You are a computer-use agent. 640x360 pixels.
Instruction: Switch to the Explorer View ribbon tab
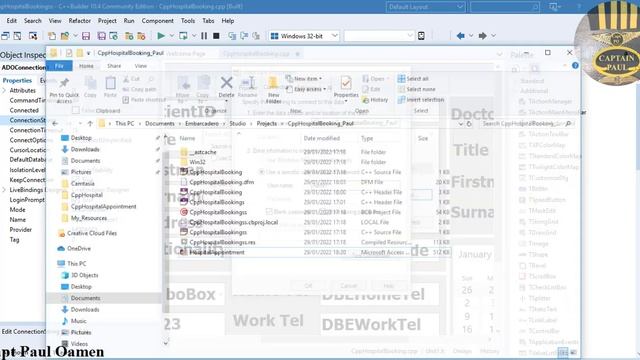pyautogui.click(x=140, y=66)
